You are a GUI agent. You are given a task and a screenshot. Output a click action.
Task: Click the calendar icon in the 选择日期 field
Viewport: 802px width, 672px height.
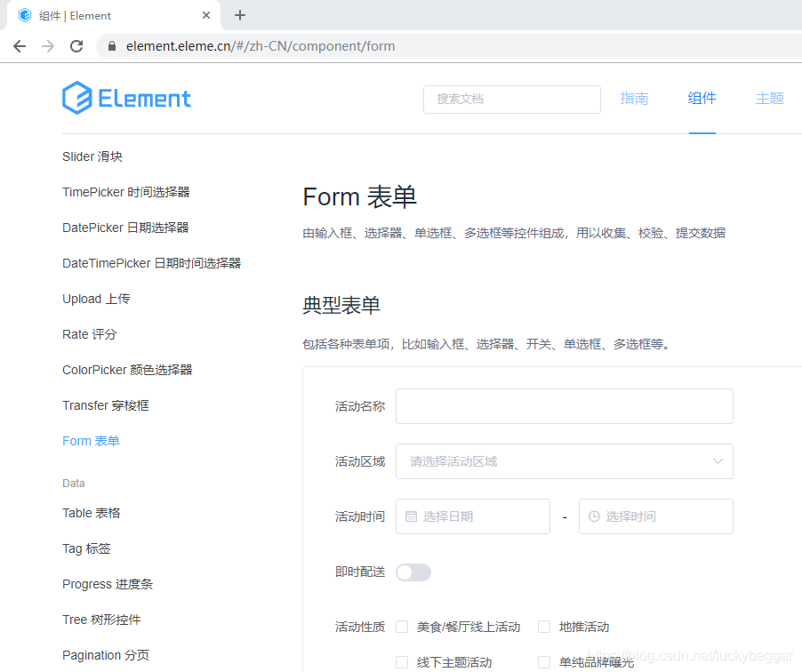pos(408,516)
